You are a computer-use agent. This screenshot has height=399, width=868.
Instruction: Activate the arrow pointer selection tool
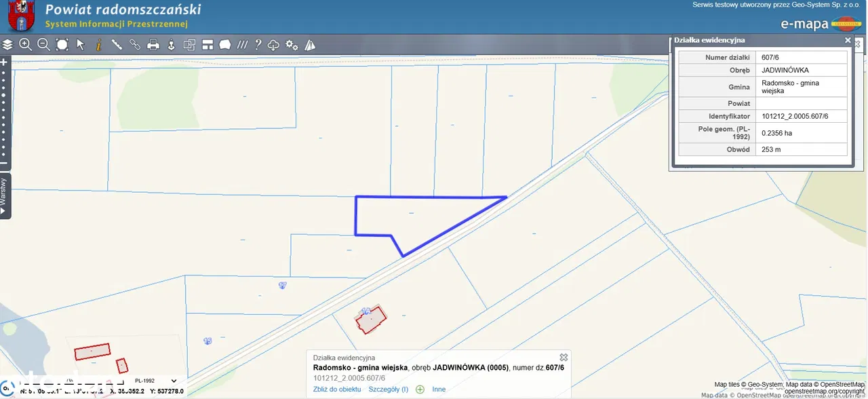[80, 45]
